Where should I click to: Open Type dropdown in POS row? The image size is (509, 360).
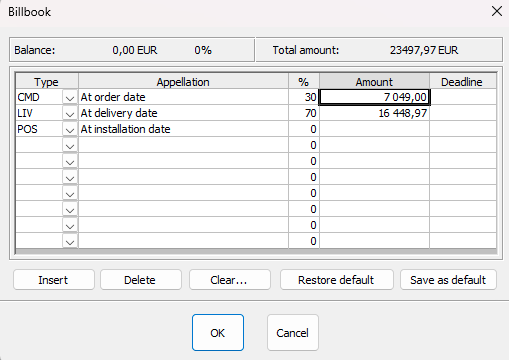(70, 130)
